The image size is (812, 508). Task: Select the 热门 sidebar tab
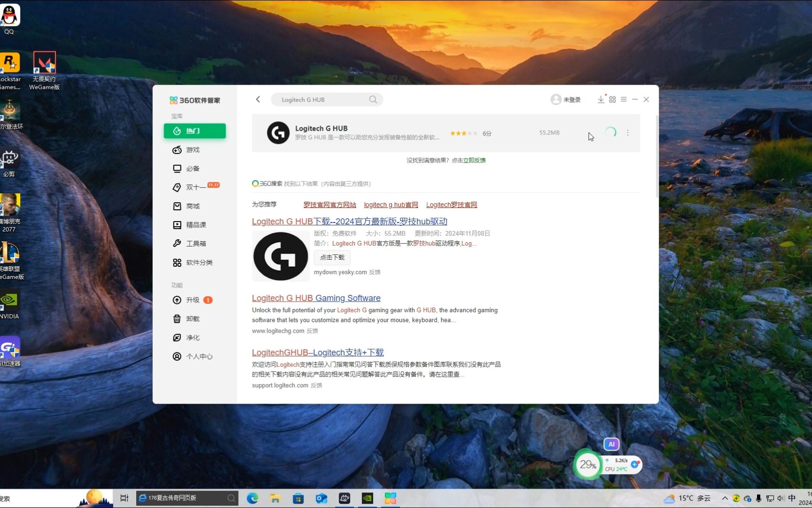195,131
